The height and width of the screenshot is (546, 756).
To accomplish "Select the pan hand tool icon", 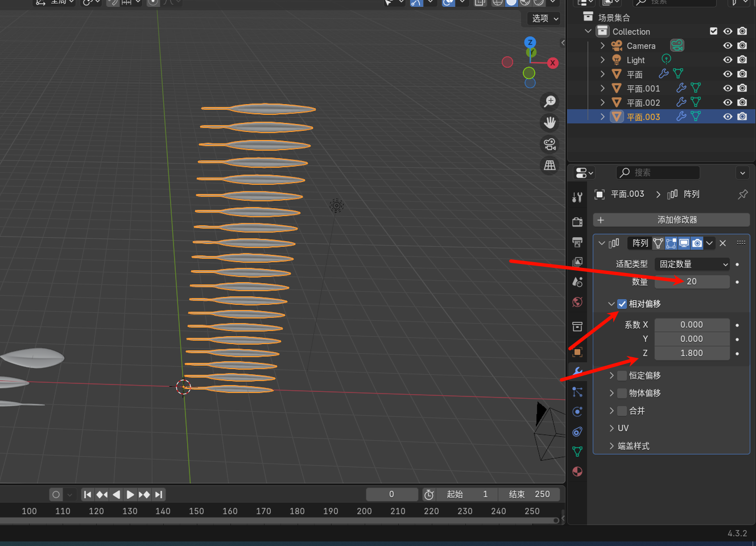I will click(550, 122).
